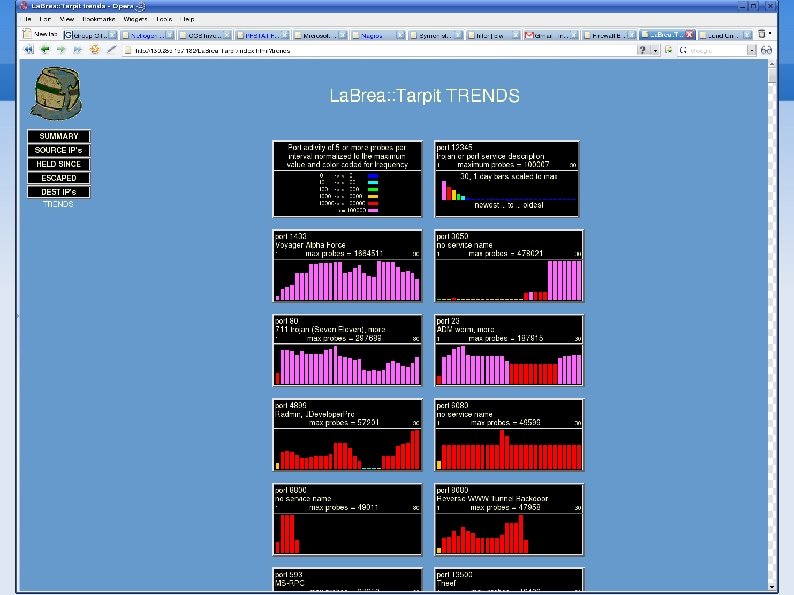This screenshot has height=595, width=794.
Task: Click the page vertical scrollbar down arrow
Action: 772,587
